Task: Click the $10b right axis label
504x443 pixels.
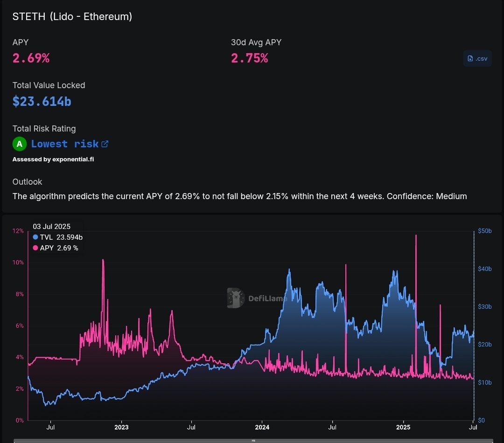Action: click(x=485, y=382)
